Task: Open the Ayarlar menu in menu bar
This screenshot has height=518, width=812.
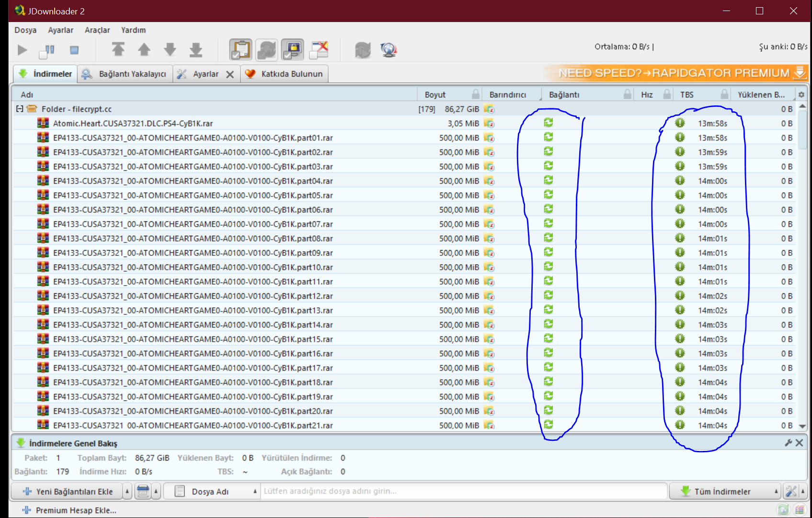Action: point(61,30)
